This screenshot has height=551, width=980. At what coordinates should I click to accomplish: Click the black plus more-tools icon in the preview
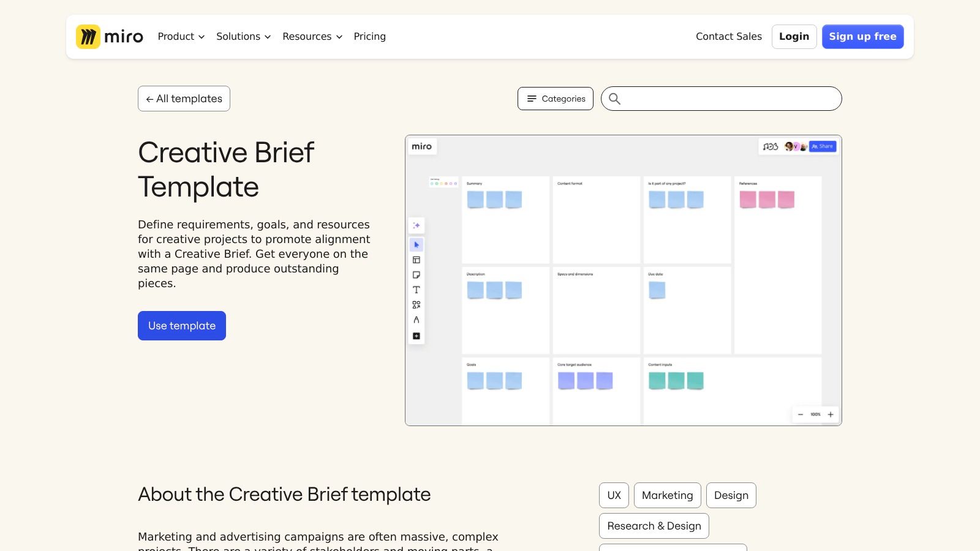417,335
